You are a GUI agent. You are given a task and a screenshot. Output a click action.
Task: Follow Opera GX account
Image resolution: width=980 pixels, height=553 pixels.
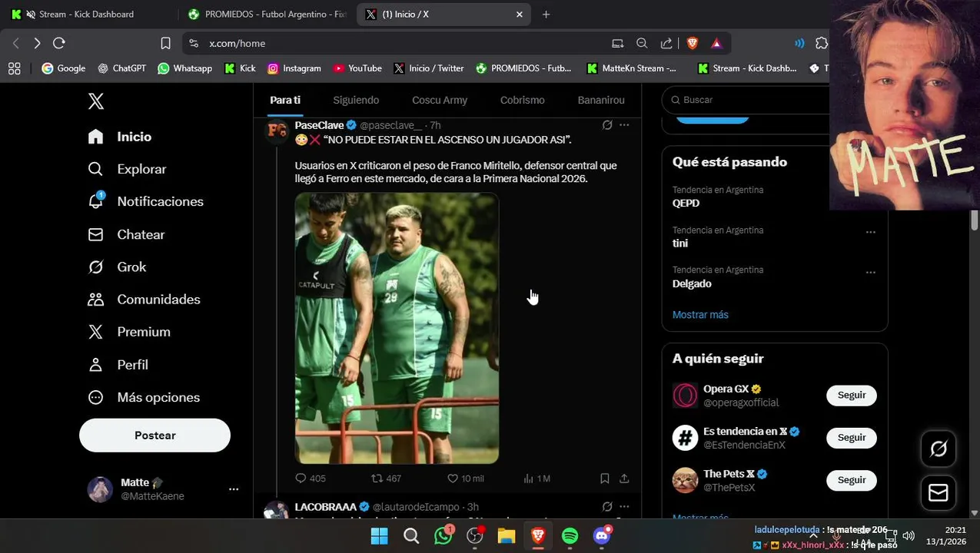[x=852, y=396]
